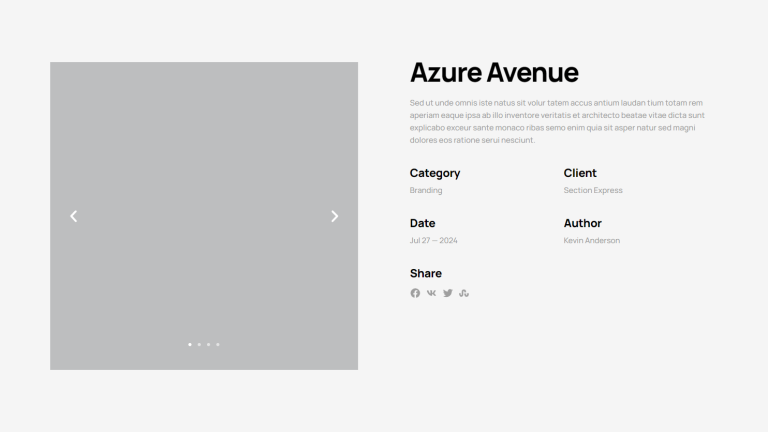Select the first slider pagination dot
This screenshot has height=432, width=768.
point(190,344)
